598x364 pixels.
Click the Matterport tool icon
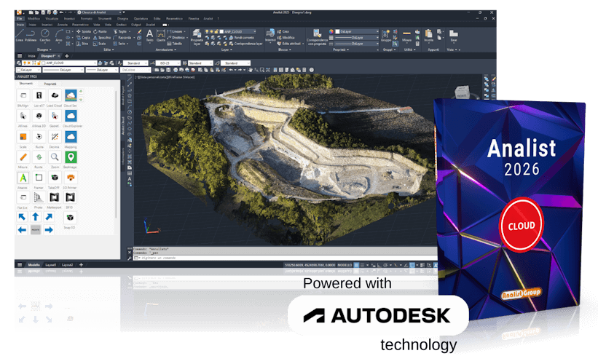[x=55, y=197]
